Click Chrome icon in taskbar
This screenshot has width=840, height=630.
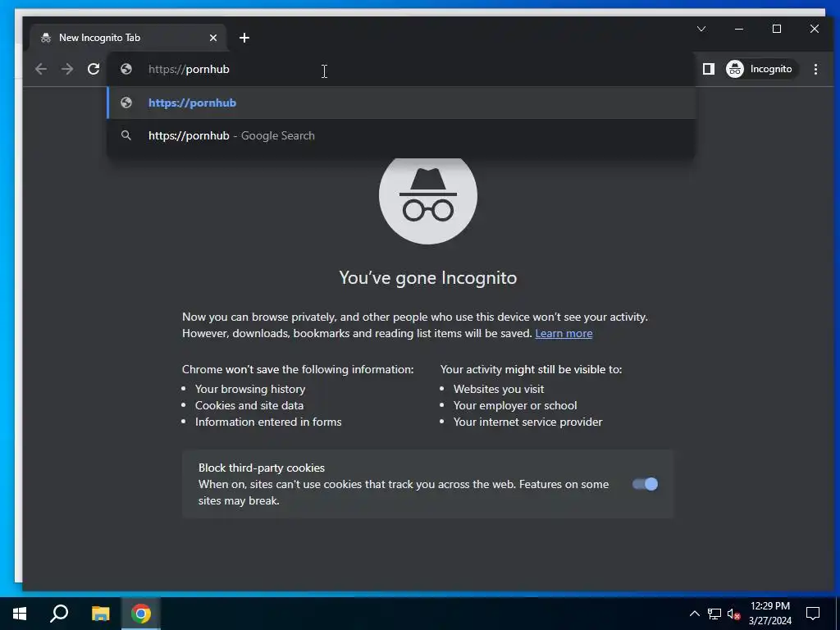(141, 614)
